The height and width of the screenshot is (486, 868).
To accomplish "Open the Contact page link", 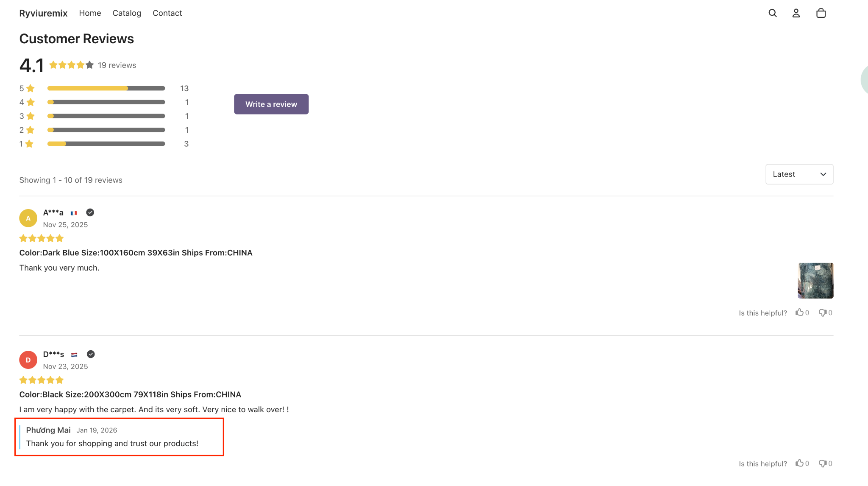I will click(x=167, y=13).
